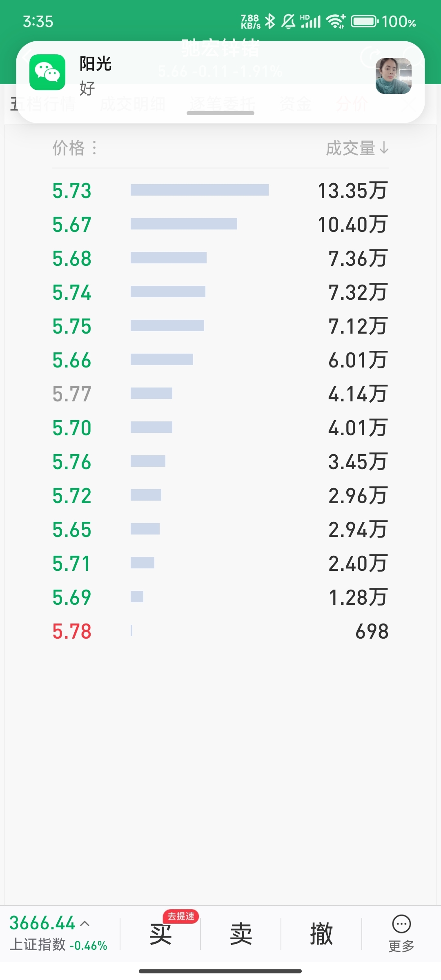
Task: Click the 价格 options dots icon
Action: point(94,148)
